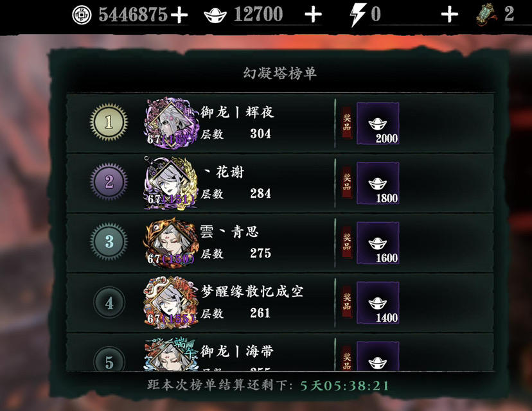Image resolution: width=532 pixels, height=411 pixels.
Task: View the avatar of 御龙丨辉夜
Action: point(171,123)
